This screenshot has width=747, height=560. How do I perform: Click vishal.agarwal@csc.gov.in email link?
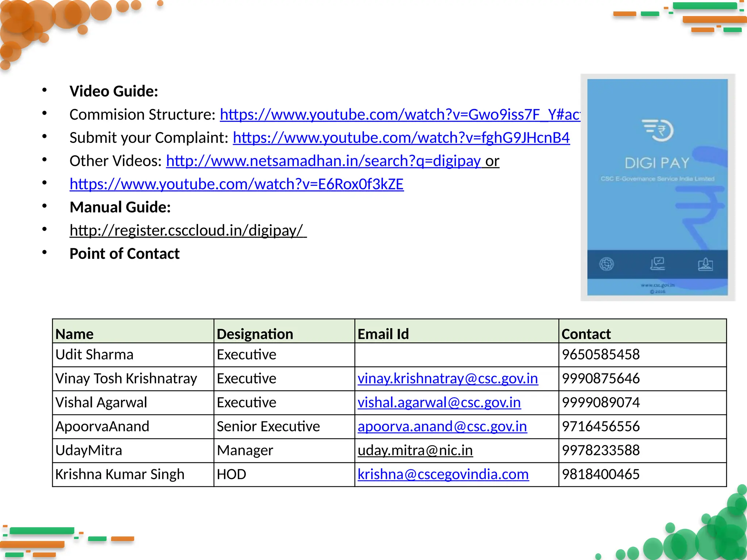tap(439, 402)
